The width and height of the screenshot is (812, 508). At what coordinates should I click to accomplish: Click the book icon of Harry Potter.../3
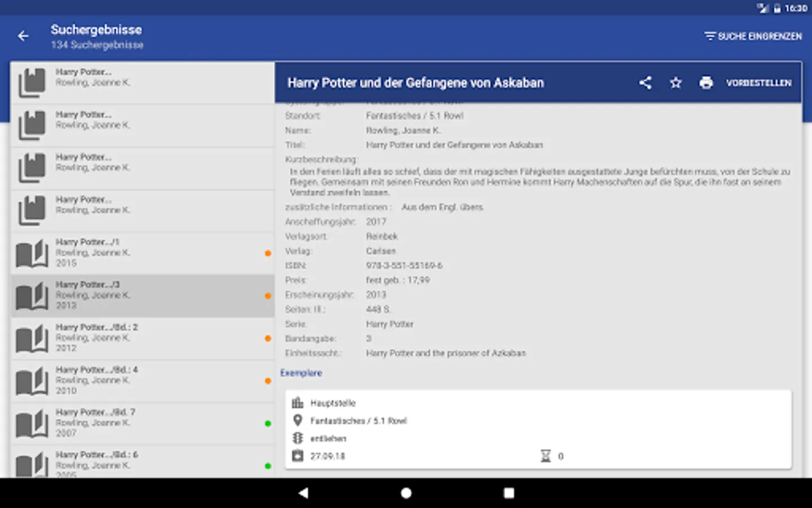point(32,296)
